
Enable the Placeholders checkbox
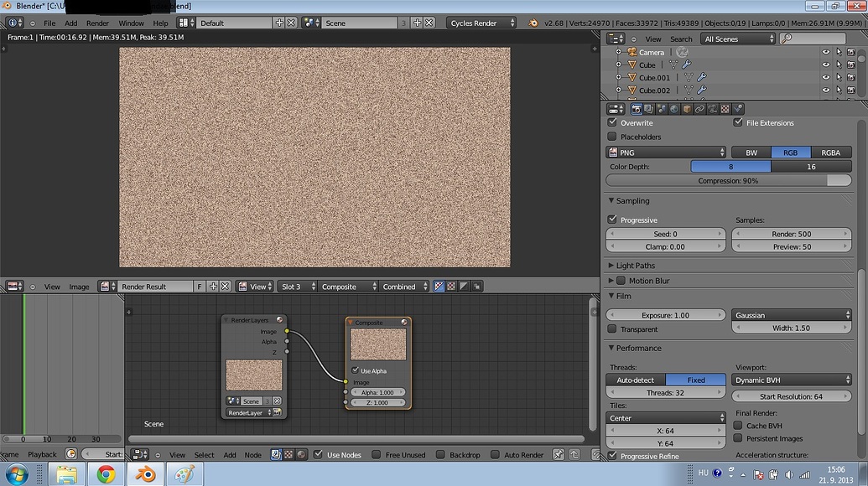612,136
